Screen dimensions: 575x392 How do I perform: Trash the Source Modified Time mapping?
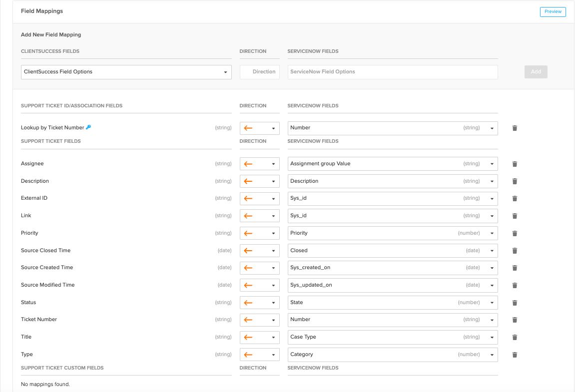[x=515, y=285]
